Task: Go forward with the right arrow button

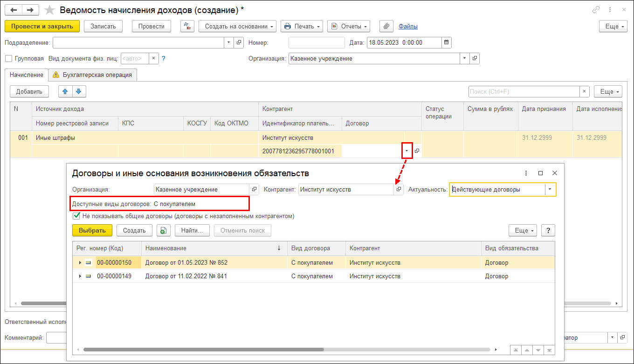Action: (30, 10)
